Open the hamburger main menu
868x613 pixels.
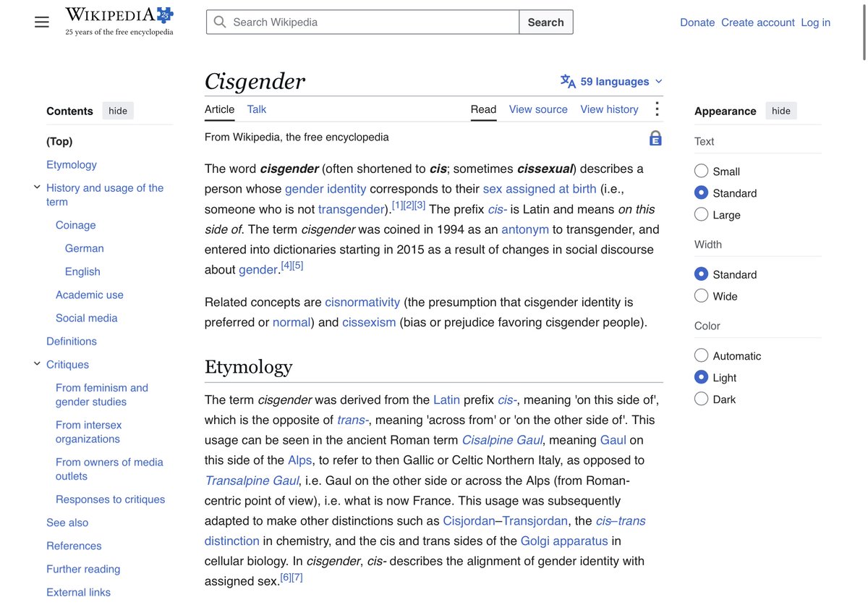[x=42, y=22]
